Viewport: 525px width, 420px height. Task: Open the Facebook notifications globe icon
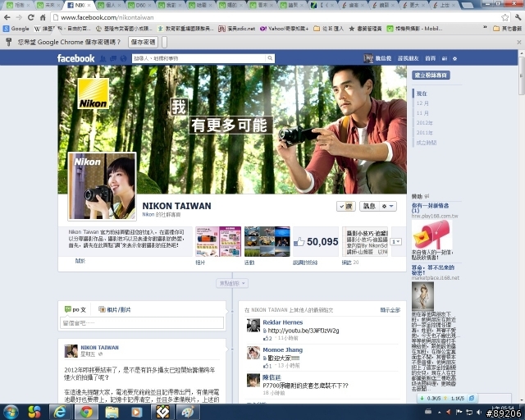click(x=123, y=58)
